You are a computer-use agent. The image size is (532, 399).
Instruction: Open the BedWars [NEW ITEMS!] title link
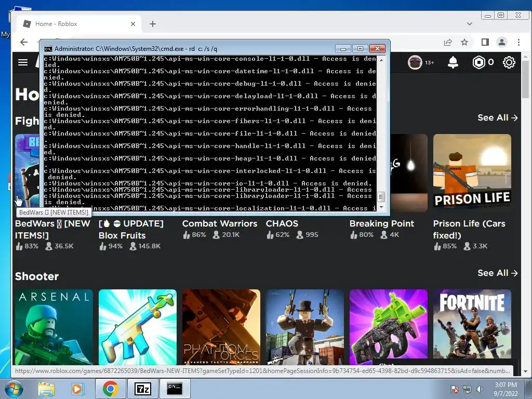click(x=52, y=229)
